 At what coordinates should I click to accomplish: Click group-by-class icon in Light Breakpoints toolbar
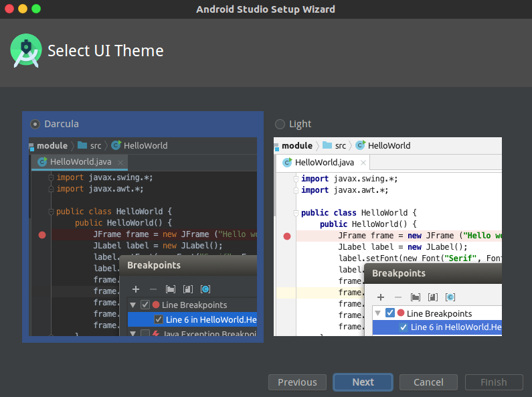pos(450,297)
